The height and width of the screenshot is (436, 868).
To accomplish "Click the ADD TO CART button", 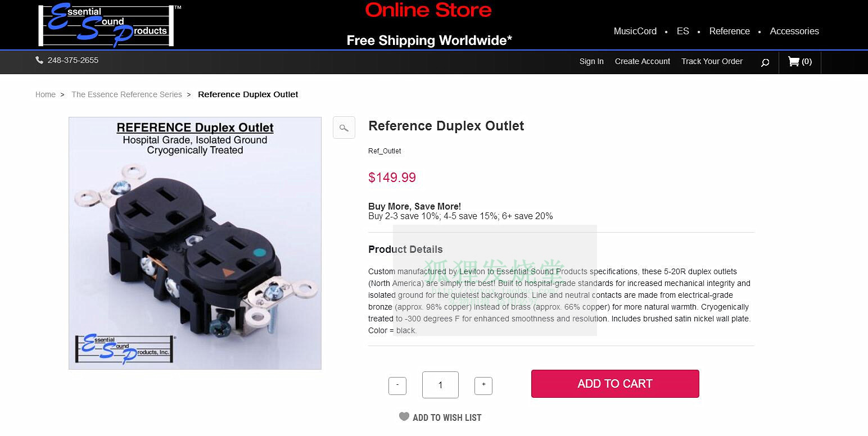I will coord(615,384).
